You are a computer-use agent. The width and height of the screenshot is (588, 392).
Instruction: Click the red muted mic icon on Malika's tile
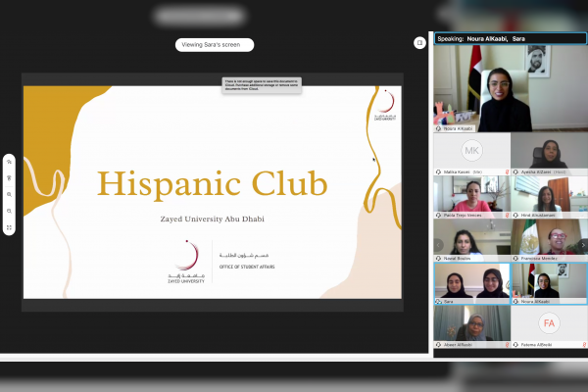coord(507,171)
